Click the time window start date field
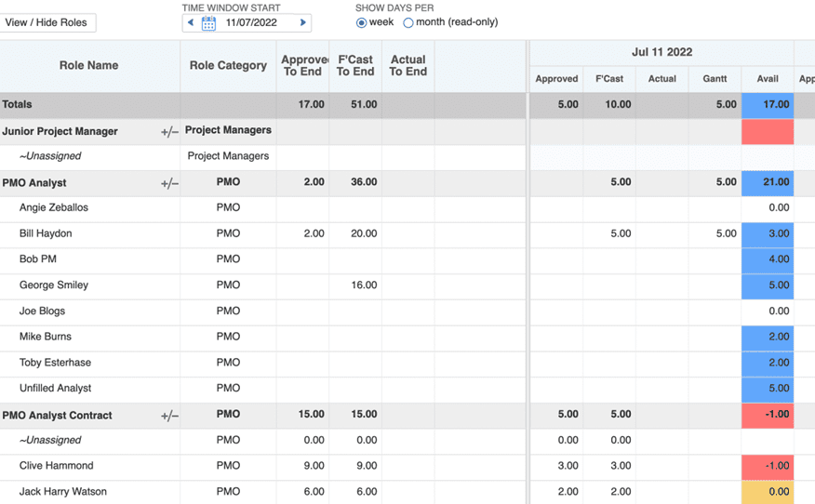This screenshot has height=504, width=815. coord(251,23)
